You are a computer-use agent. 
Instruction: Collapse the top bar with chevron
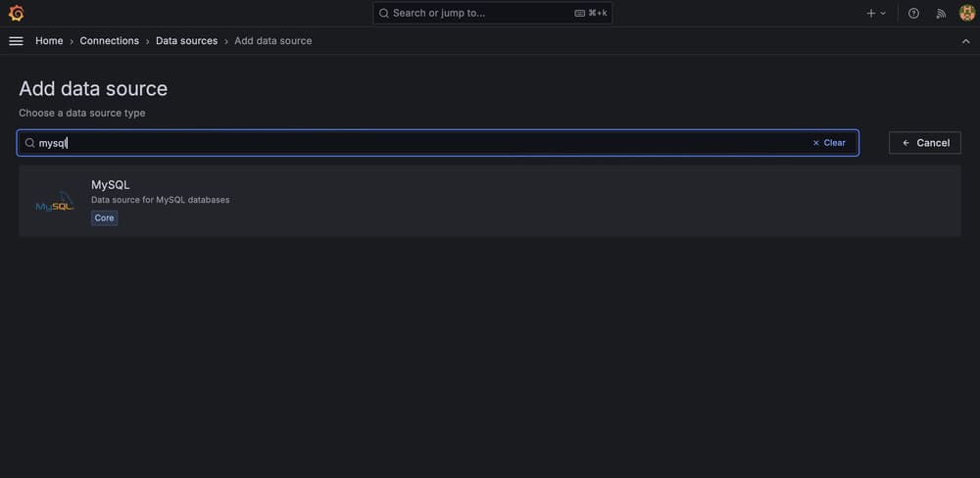coord(965,41)
